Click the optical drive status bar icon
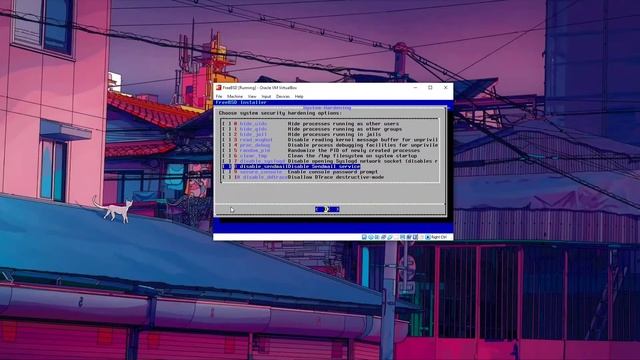This screenshot has height=360, width=640. (x=371, y=237)
